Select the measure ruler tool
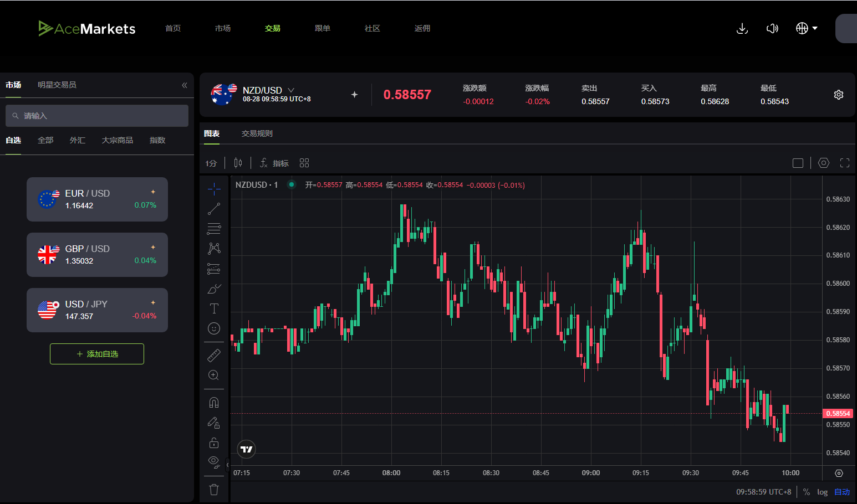The height and width of the screenshot is (504, 857). point(214,355)
